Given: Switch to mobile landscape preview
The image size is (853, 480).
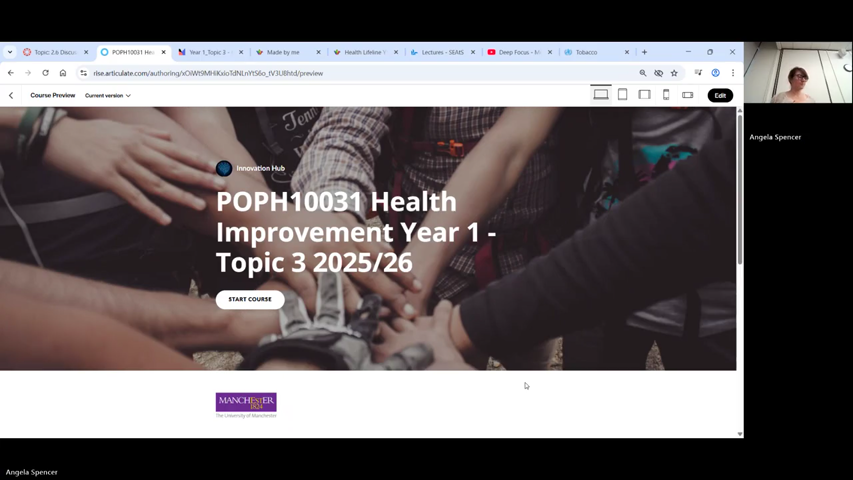Looking at the screenshot, I should (x=688, y=95).
